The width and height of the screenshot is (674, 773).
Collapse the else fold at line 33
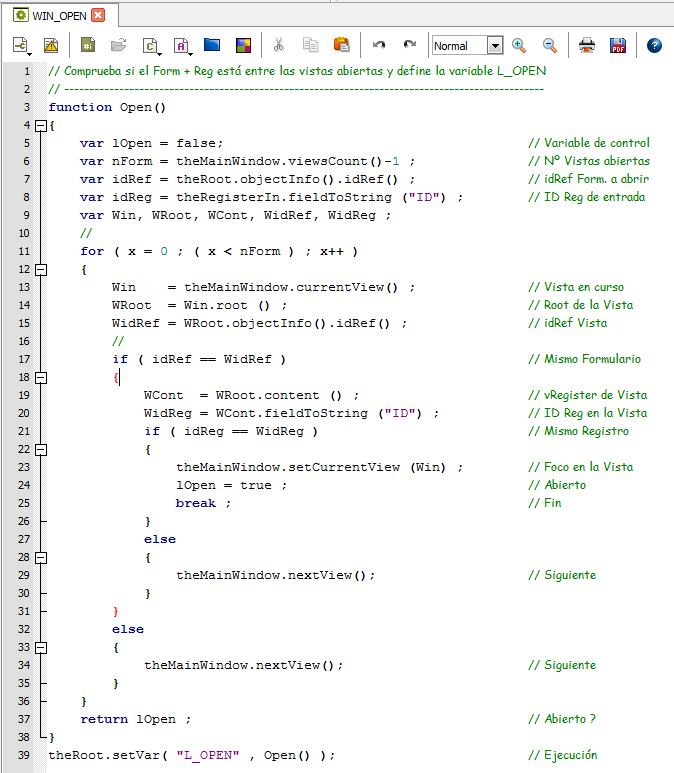point(41,647)
